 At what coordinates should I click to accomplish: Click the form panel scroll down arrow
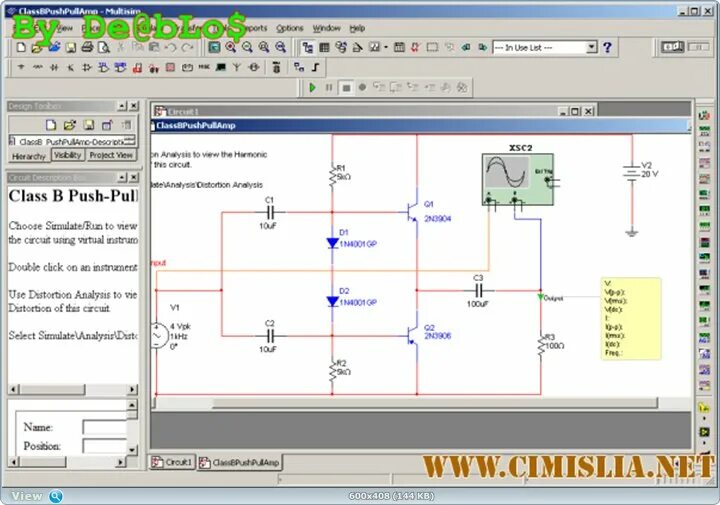click(132, 450)
